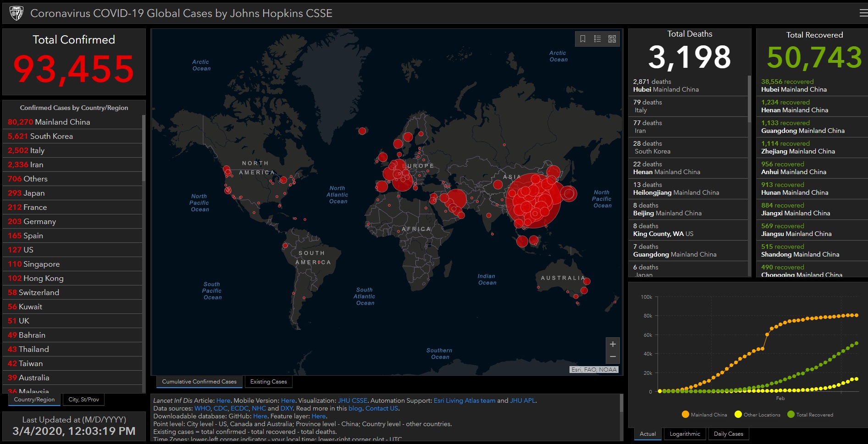Select 43 Thailand row
868x444 pixels.
click(72, 349)
